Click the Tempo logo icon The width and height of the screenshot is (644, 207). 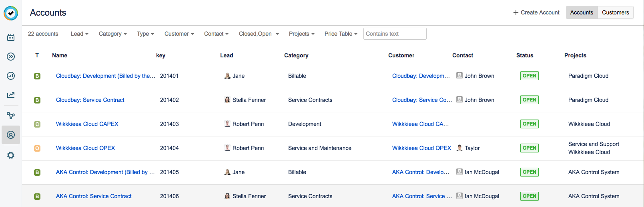point(11,13)
